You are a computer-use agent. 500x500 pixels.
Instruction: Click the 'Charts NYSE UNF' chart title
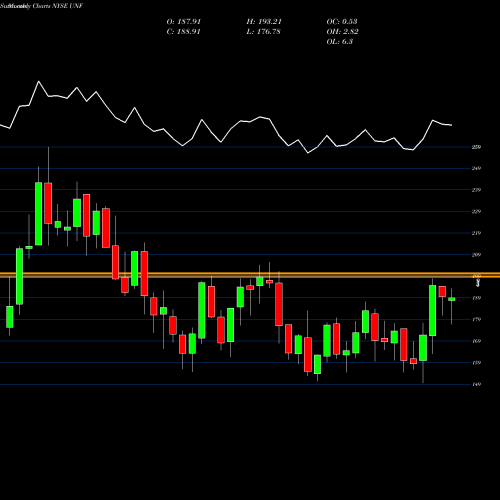pos(57,6)
